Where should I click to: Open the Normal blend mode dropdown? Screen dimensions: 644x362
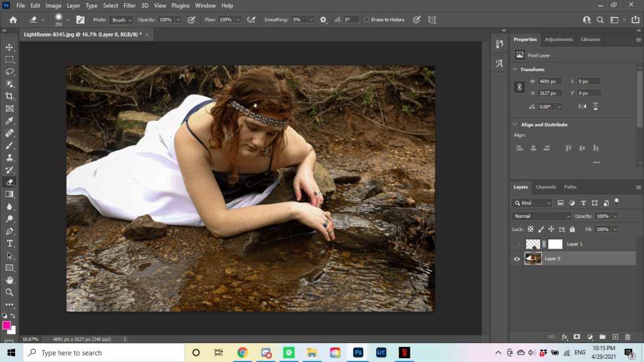[542, 216]
